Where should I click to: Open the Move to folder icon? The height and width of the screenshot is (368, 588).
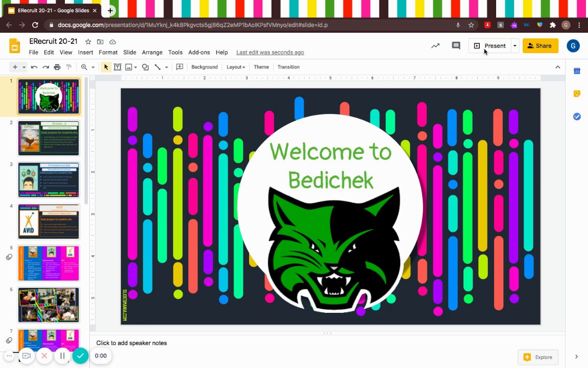coord(100,42)
